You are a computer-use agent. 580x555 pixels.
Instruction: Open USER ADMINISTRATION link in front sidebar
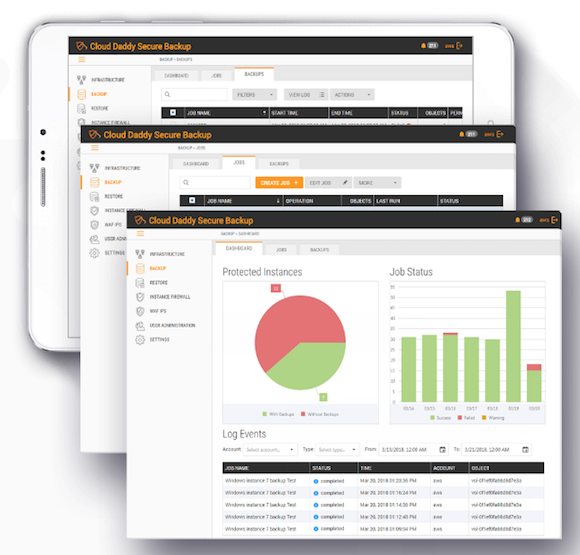[x=172, y=326]
